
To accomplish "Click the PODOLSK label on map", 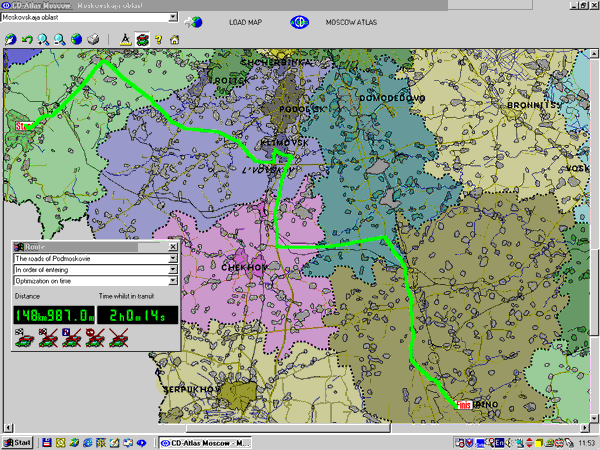I will (302, 109).
